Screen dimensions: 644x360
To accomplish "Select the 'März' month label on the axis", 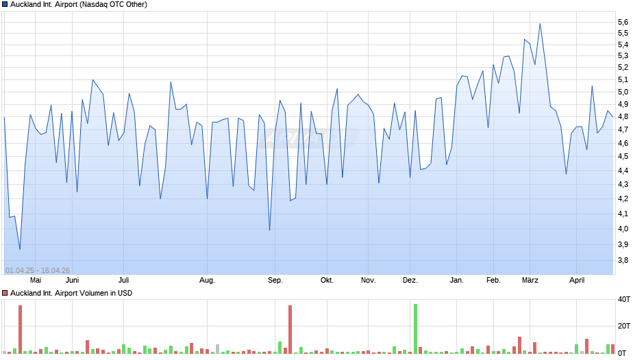I will click(530, 281).
